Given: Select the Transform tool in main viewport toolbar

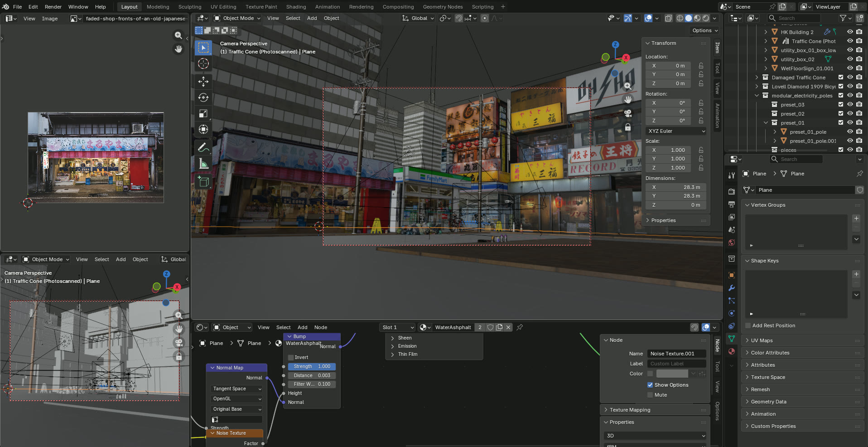Looking at the screenshot, I should pyautogui.click(x=203, y=129).
